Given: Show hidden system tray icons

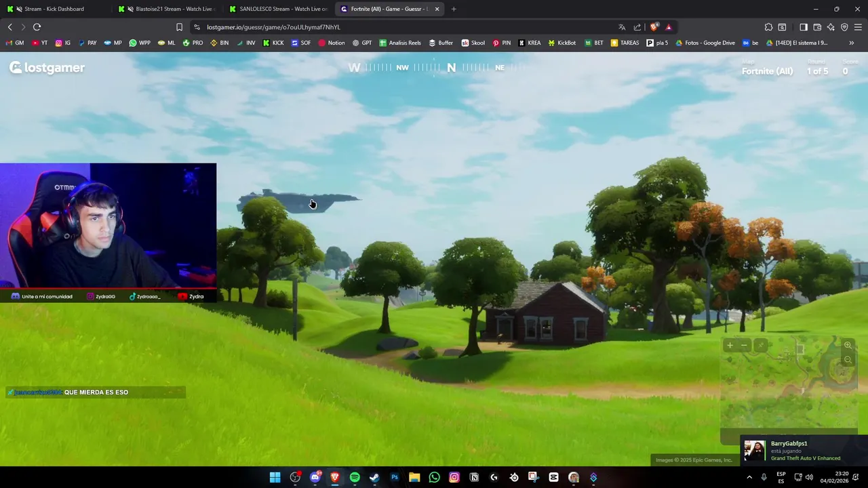Looking at the screenshot, I should coord(749,477).
